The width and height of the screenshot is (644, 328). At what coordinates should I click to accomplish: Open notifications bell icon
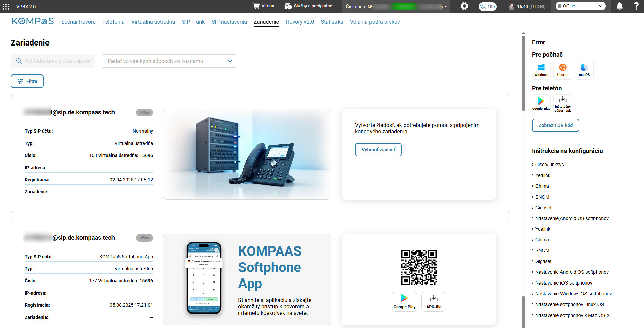619,6
